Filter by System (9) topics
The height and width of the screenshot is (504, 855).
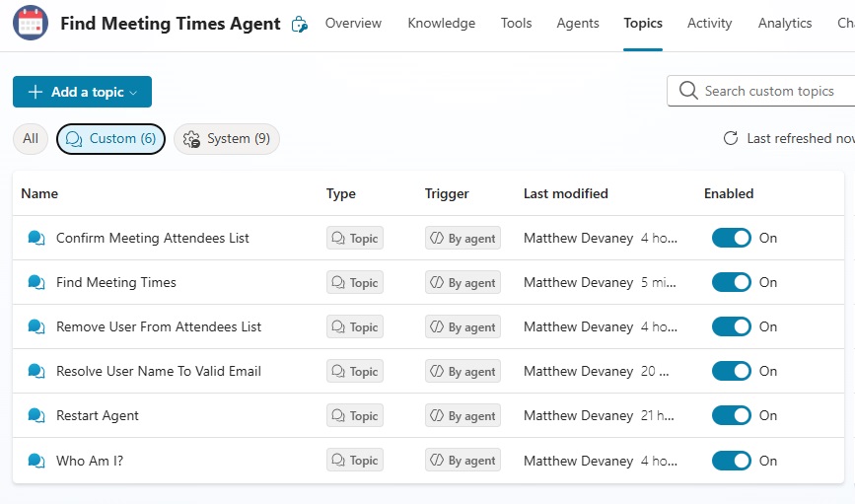point(227,138)
